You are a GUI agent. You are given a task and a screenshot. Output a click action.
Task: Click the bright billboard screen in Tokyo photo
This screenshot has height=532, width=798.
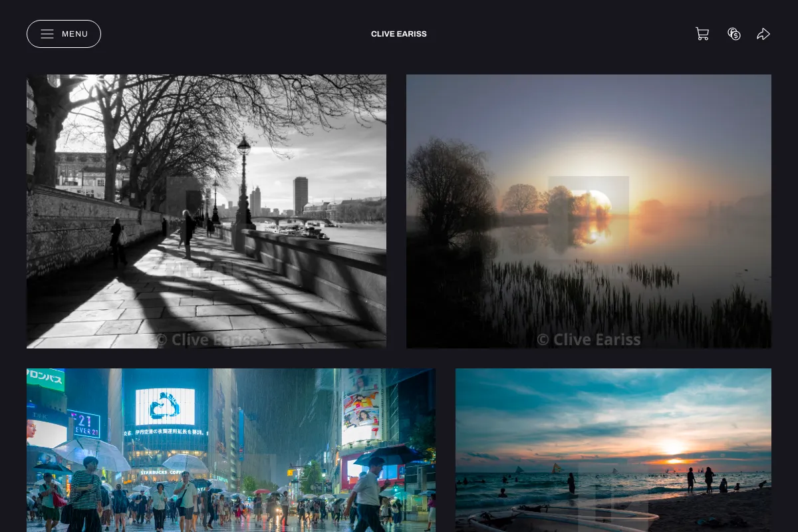(x=165, y=407)
